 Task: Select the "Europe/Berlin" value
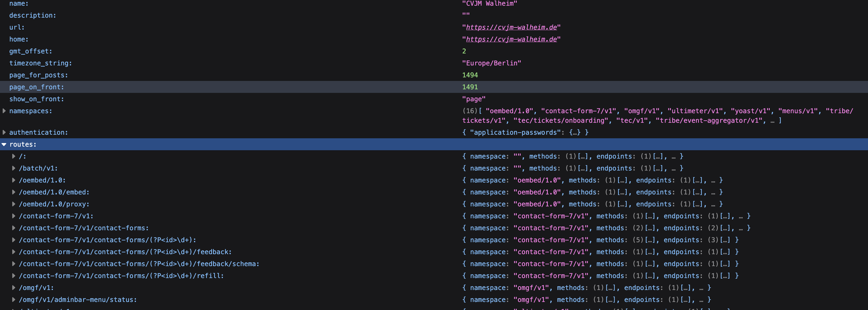click(x=491, y=63)
